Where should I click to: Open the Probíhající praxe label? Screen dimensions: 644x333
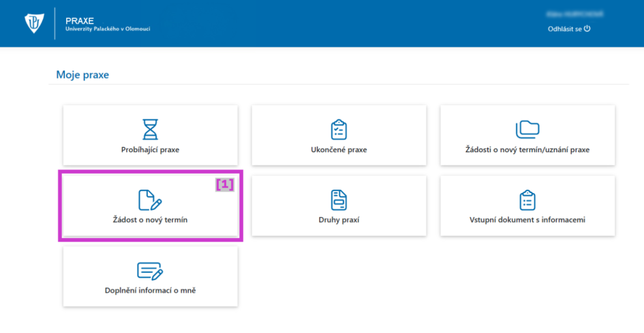pyautogui.click(x=150, y=149)
